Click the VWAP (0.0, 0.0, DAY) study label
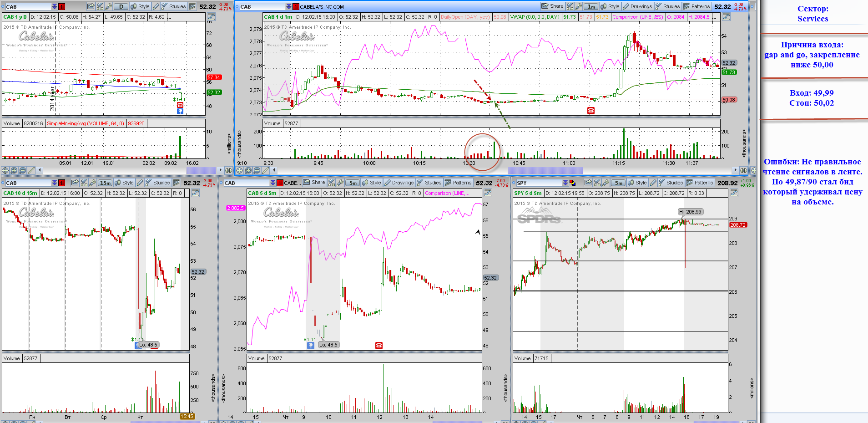The width and height of the screenshot is (868, 423). pyautogui.click(x=535, y=17)
